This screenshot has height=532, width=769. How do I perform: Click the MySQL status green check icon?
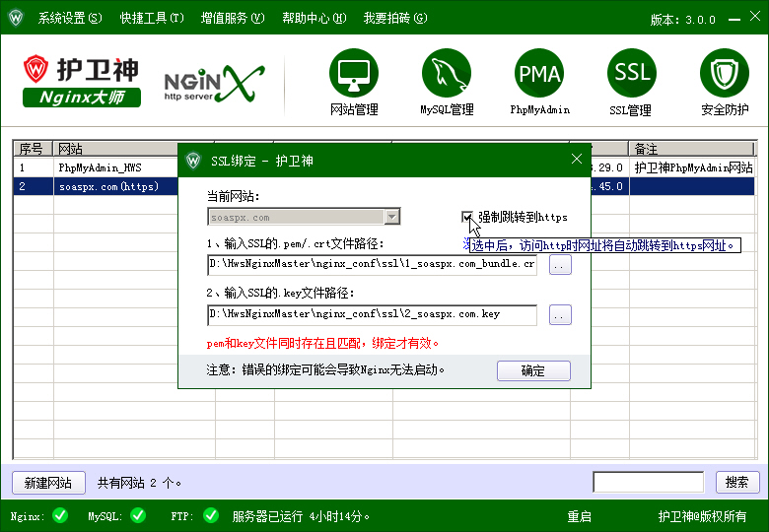(137, 515)
